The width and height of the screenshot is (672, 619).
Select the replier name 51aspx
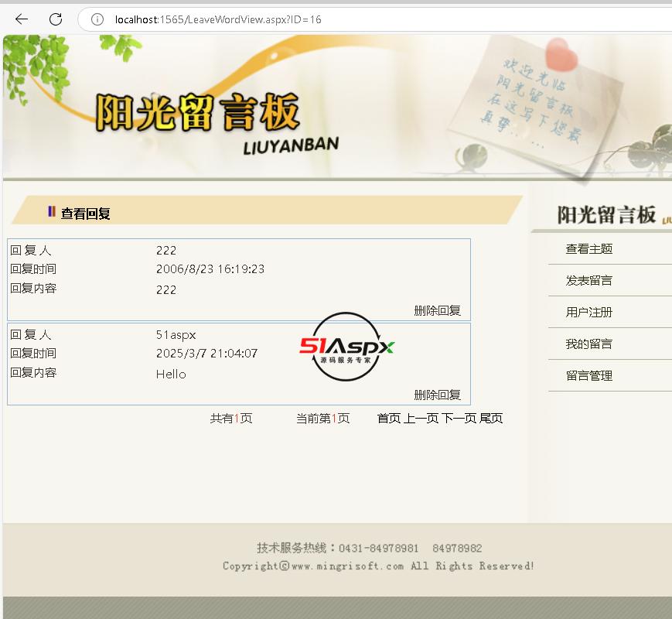[x=176, y=334]
